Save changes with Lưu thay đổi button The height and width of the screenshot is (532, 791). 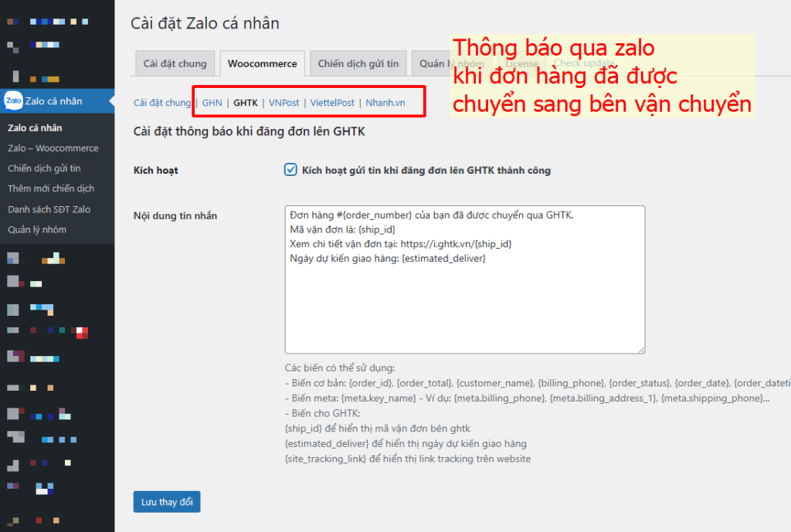tap(167, 502)
